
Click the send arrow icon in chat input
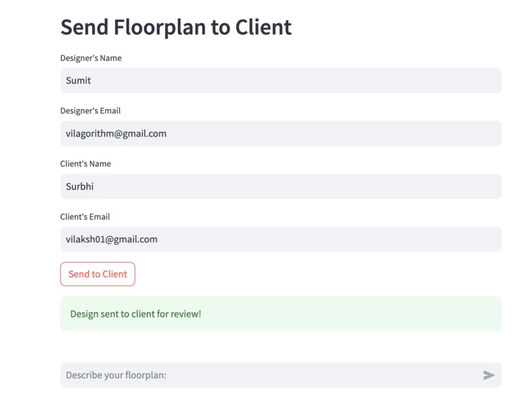click(489, 376)
